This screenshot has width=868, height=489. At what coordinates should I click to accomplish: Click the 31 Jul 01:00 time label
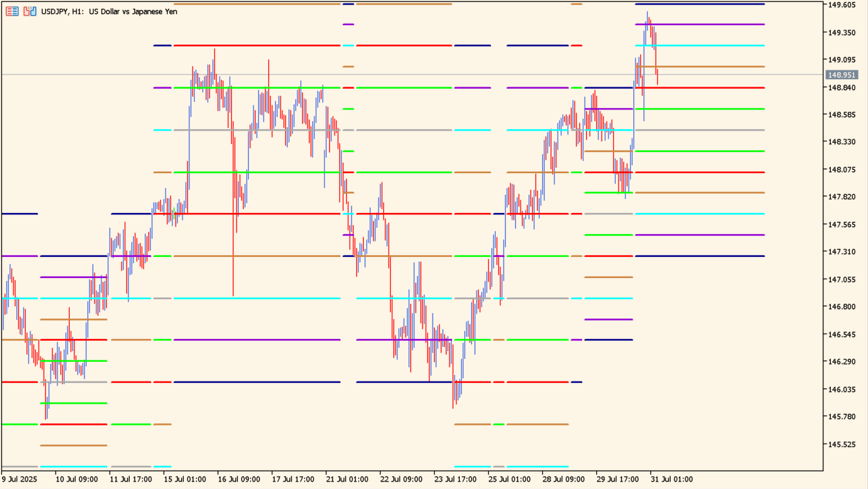click(671, 480)
